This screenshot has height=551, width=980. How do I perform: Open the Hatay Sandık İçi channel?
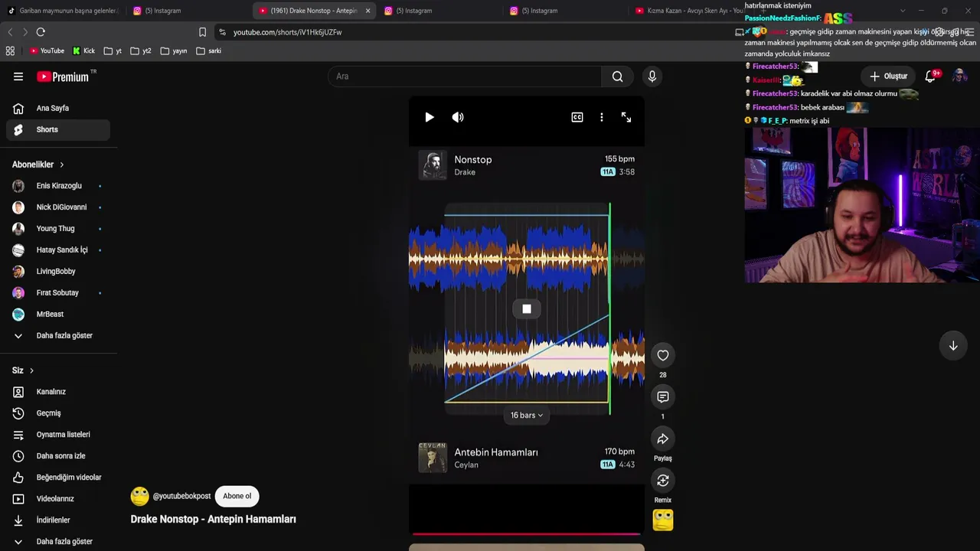point(58,250)
